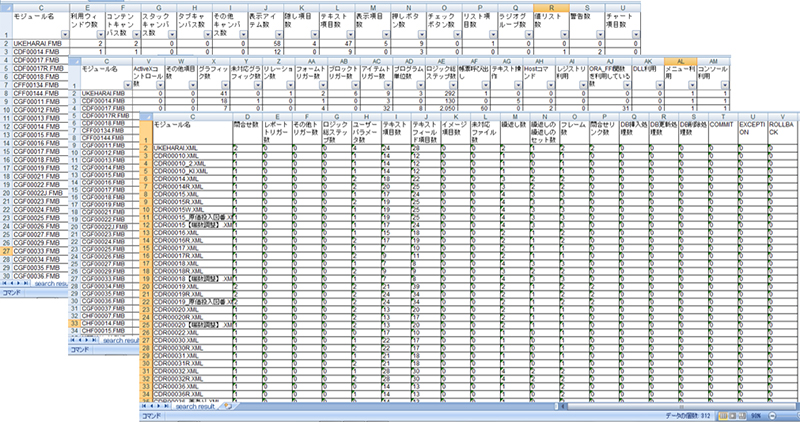Open タブキャンバス数 filter dropdown
Screen dimensions: 800x422
(x=208, y=35)
